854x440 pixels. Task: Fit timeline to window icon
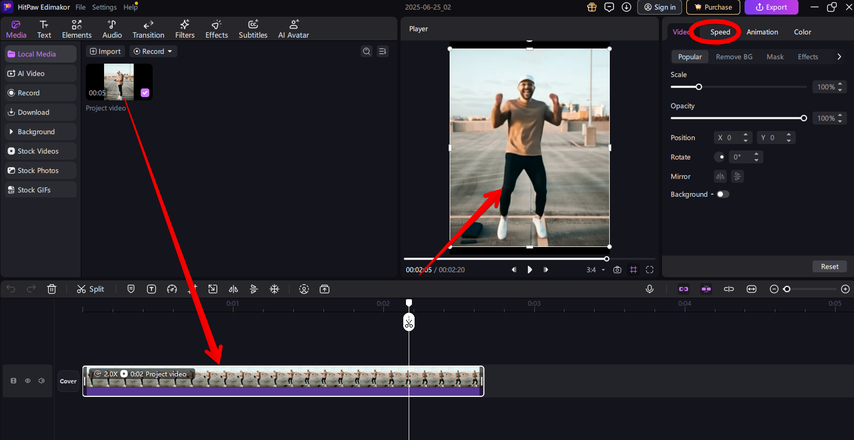pyautogui.click(x=751, y=289)
